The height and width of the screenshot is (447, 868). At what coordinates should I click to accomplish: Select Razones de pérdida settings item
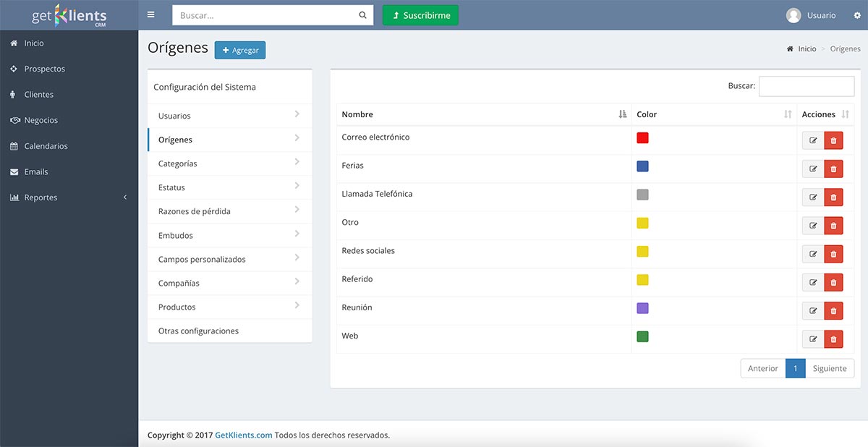[x=229, y=211]
